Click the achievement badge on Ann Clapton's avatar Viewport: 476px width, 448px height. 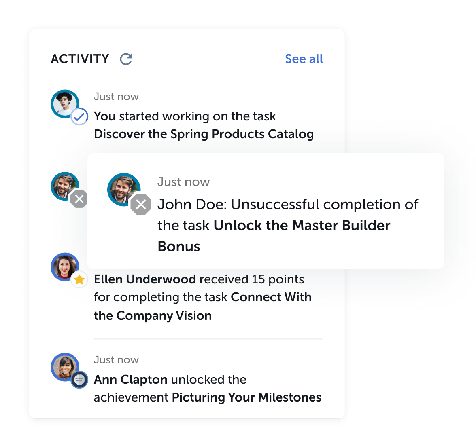click(79, 379)
